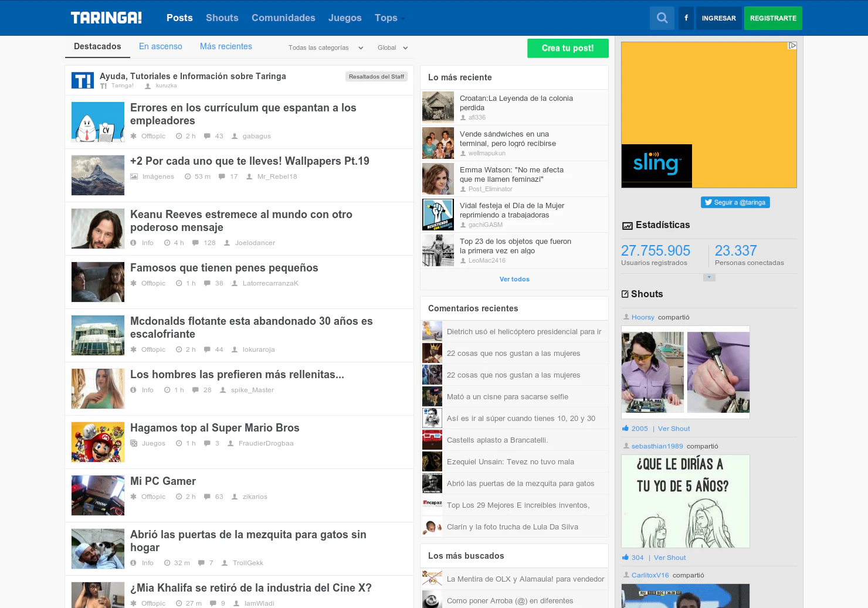Open La Mentira de OLX y Alamaula search result
Viewport: 868px width, 608px height.
click(525, 579)
